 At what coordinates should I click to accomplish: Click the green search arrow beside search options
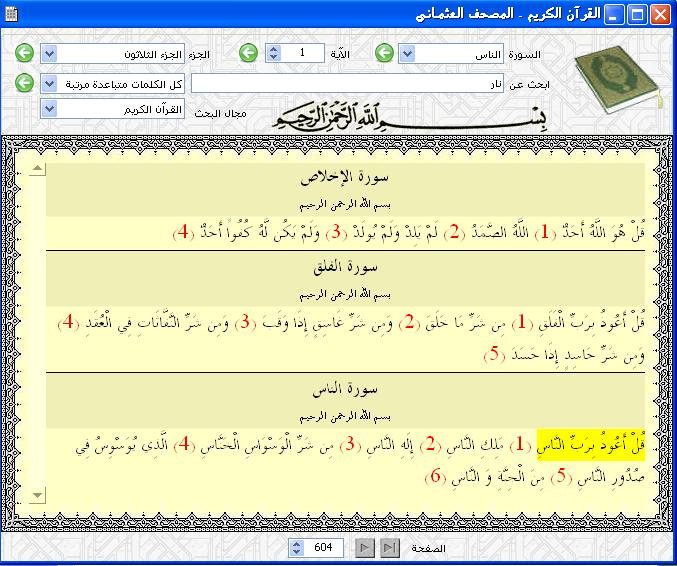pos(24,83)
